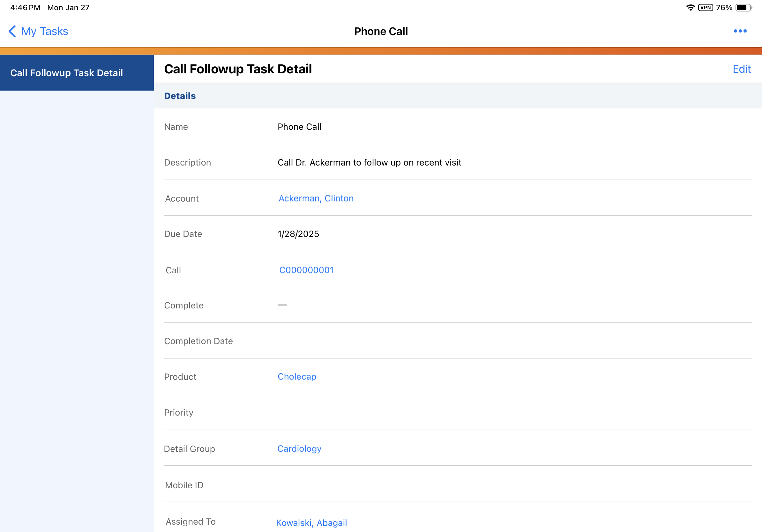Collapse the Details section header
The image size is (762, 532).
click(x=180, y=96)
